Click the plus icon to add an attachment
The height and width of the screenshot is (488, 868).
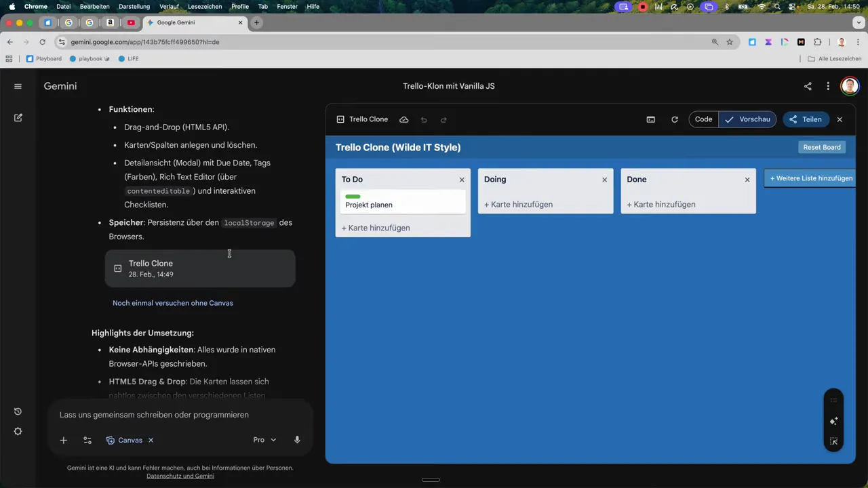click(x=63, y=440)
